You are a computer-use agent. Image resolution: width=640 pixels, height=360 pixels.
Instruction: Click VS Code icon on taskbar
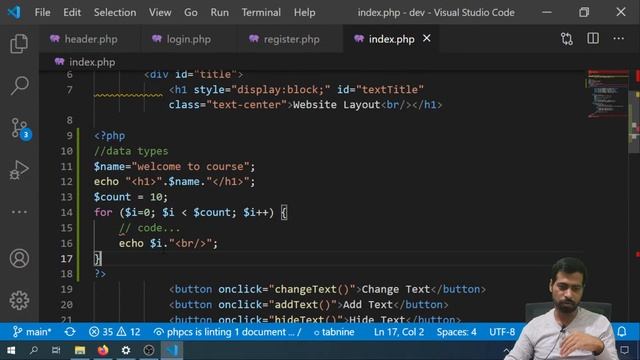(172, 350)
